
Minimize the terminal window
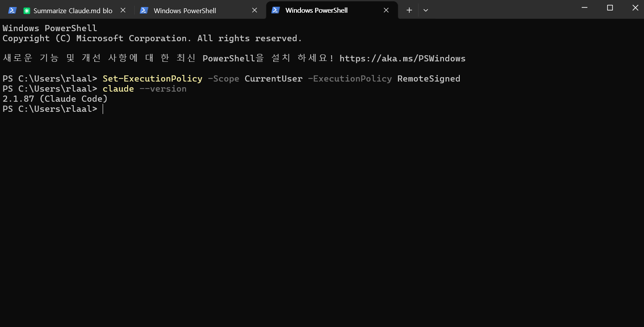[584, 7]
